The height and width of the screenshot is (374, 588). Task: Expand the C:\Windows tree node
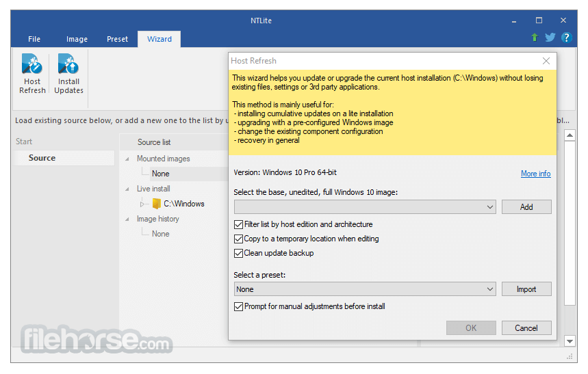click(x=142, y=204)
